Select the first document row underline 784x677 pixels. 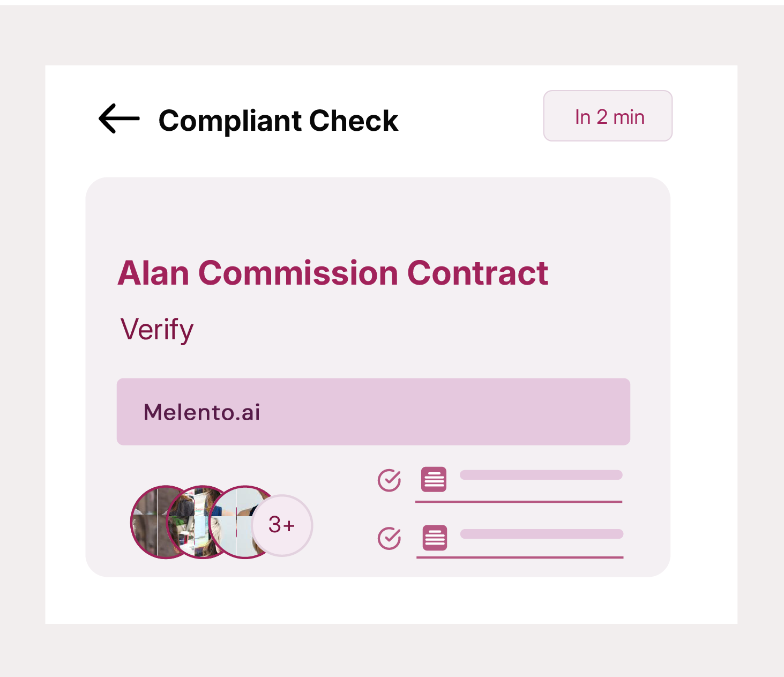coord(519,502)
